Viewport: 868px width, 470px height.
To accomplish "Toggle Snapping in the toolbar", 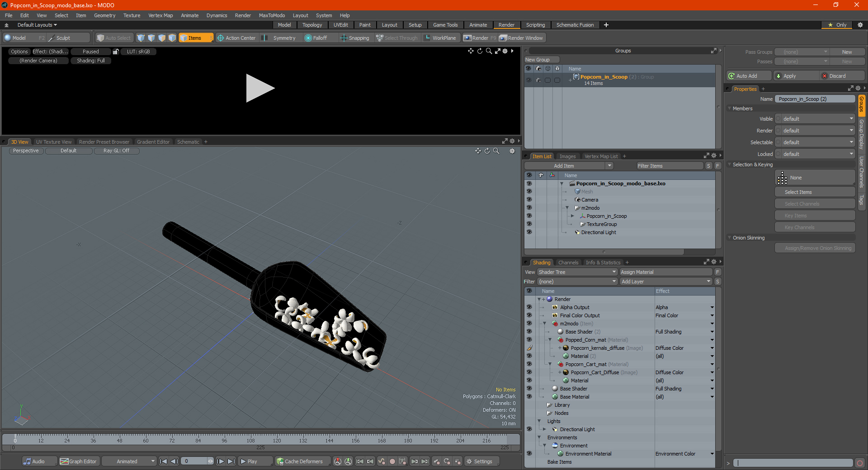I will pyautogui.click(x=355, y=38).
